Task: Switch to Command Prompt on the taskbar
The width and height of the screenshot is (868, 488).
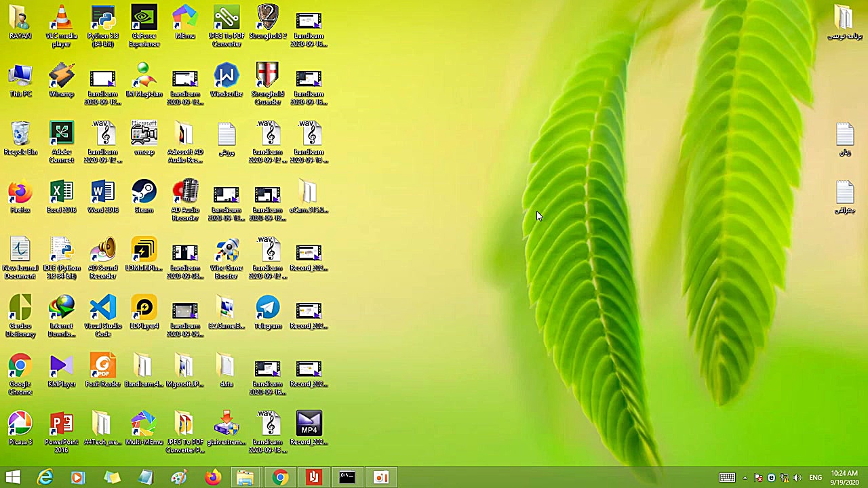Action: tap(347, 478)
